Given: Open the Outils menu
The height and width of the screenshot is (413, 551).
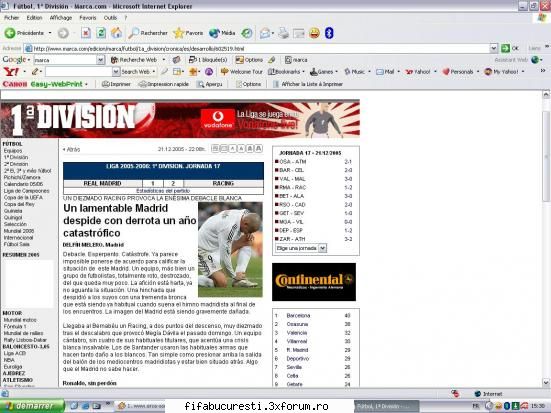Looking at the screenshot, I should [110, 18].
